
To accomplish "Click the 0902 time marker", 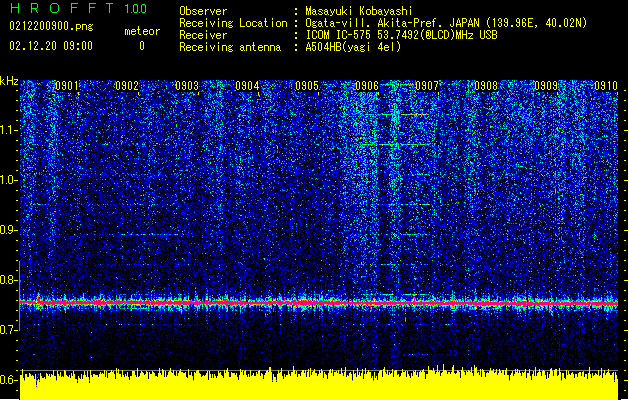I will (127, 86).
